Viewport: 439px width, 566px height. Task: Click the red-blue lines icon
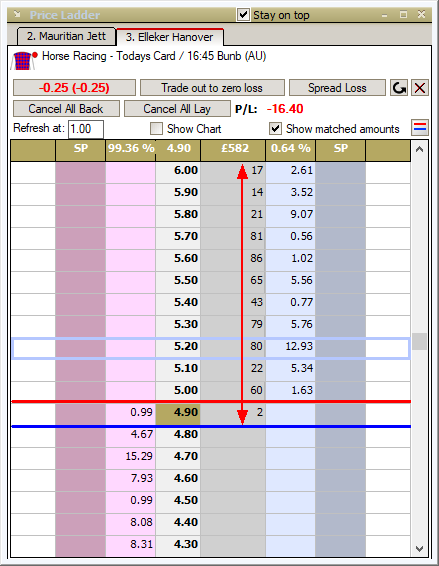[x=420, y=127]
